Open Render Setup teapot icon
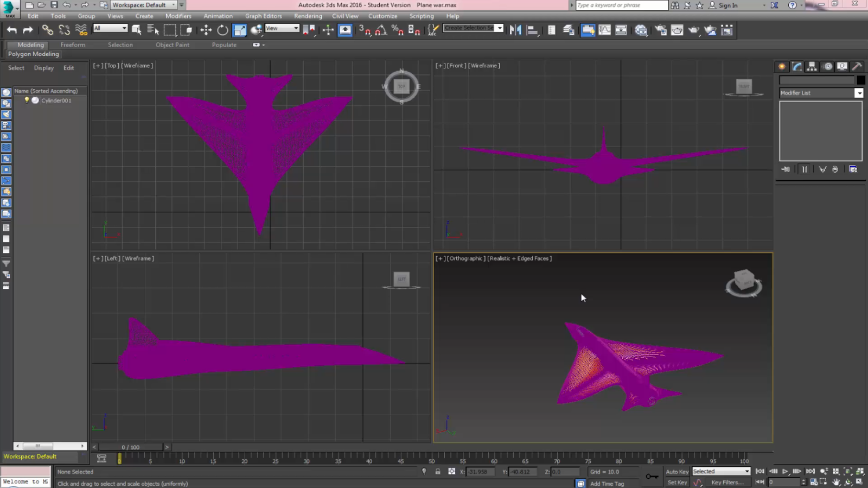This screenshot has width=868, height=488. 660,30
